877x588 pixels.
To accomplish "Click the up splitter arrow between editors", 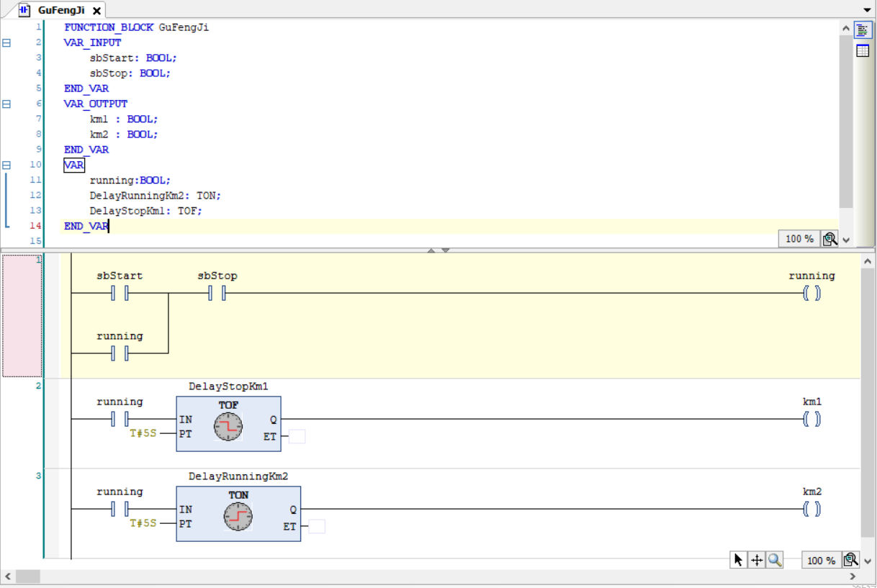I will pos(432,250).
